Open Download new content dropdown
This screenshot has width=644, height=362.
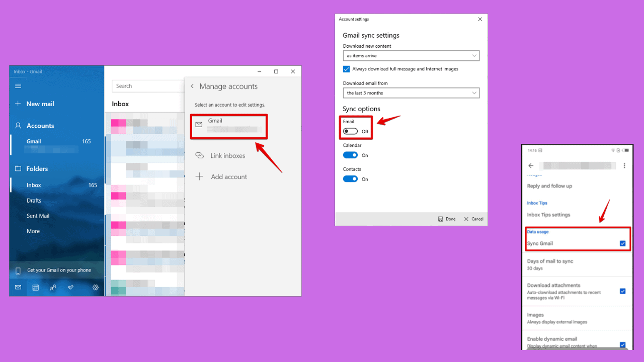pyautogui.click(x=411, y=56)
